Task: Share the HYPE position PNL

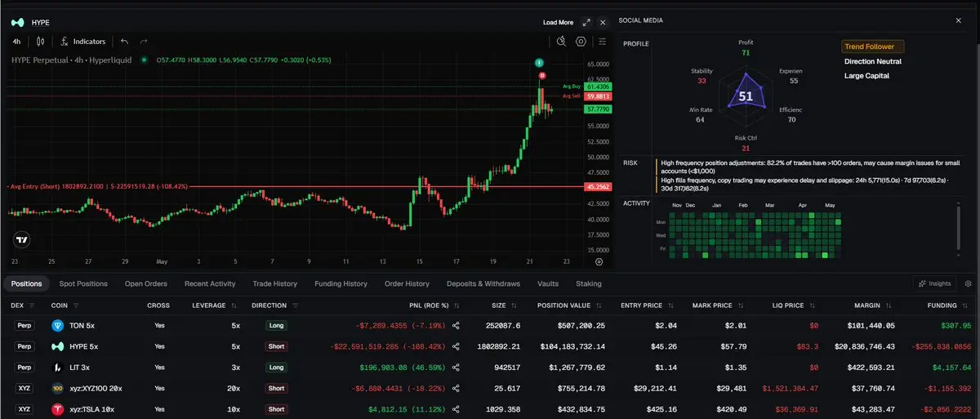Action: (x=456, y=346)
